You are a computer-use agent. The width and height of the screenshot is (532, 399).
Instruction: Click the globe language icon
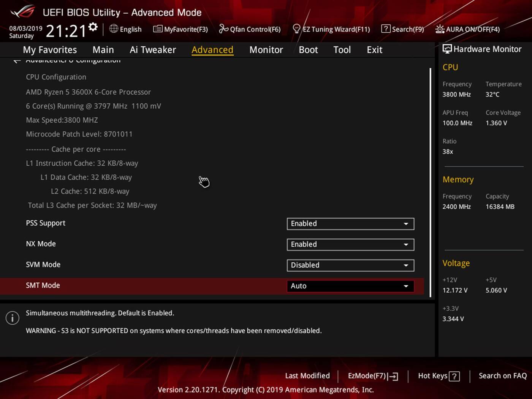[x=114, y=29]
